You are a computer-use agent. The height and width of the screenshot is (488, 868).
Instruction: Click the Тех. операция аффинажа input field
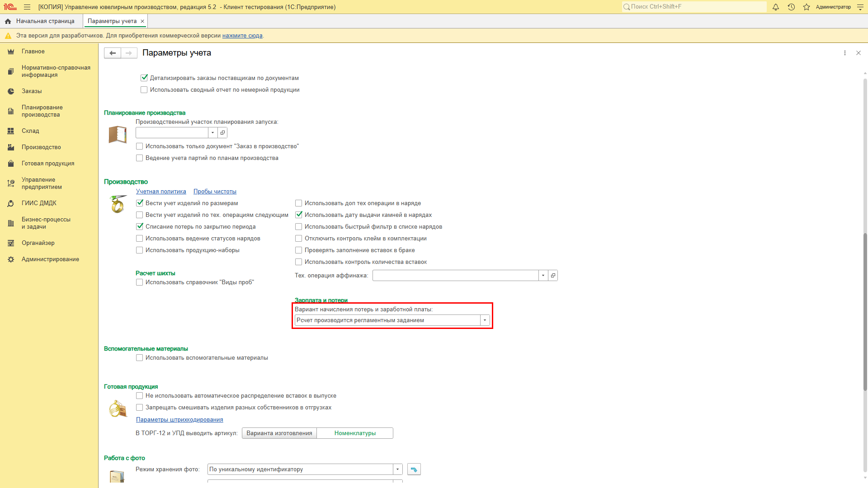(x=455, y=275)
